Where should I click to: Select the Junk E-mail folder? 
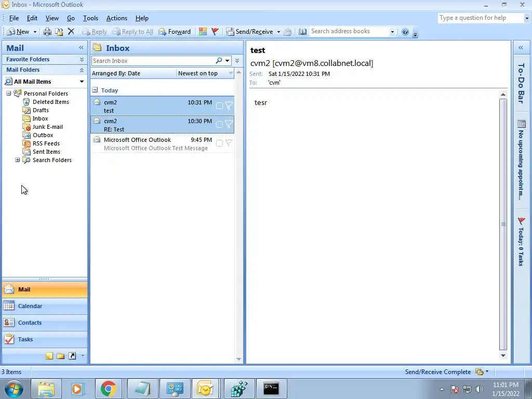point(43,127)
